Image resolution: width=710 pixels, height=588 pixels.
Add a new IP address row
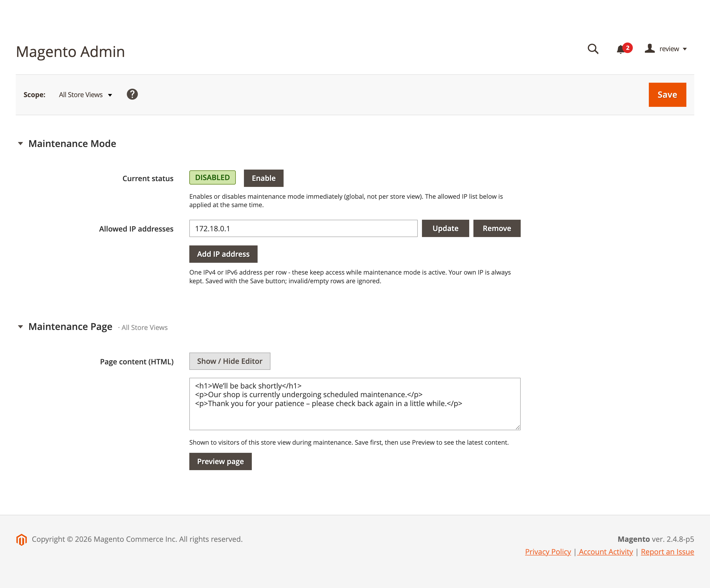point(223,254)
